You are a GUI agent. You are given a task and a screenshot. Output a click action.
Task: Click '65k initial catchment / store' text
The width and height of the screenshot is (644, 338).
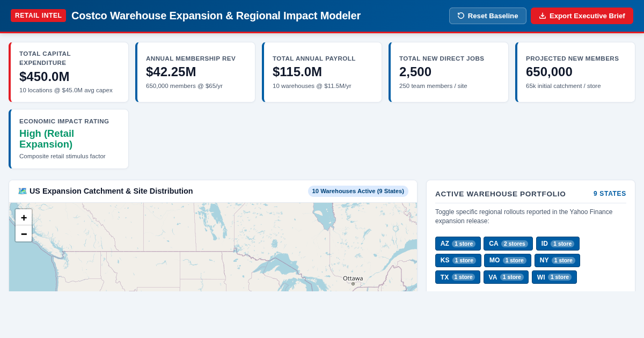563,86
